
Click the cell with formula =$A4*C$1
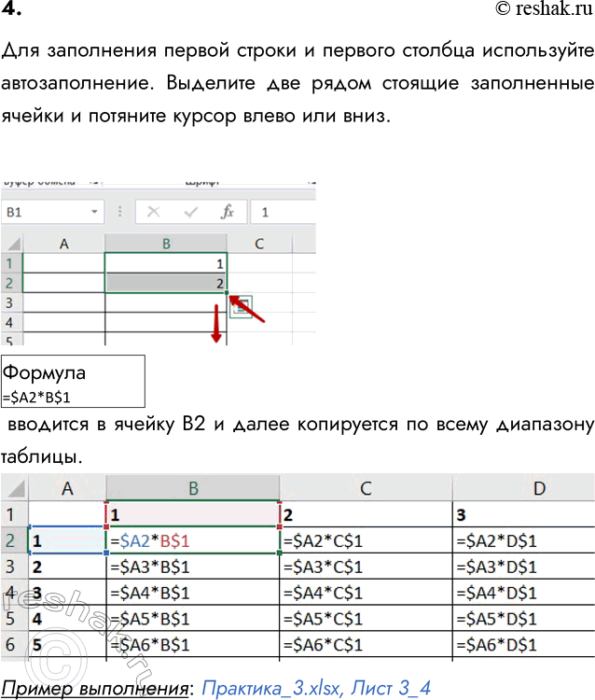tap(365, 592)
